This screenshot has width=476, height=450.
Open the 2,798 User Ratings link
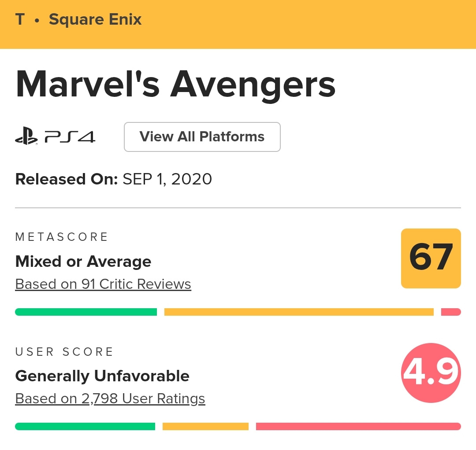(x=110, y=398)
